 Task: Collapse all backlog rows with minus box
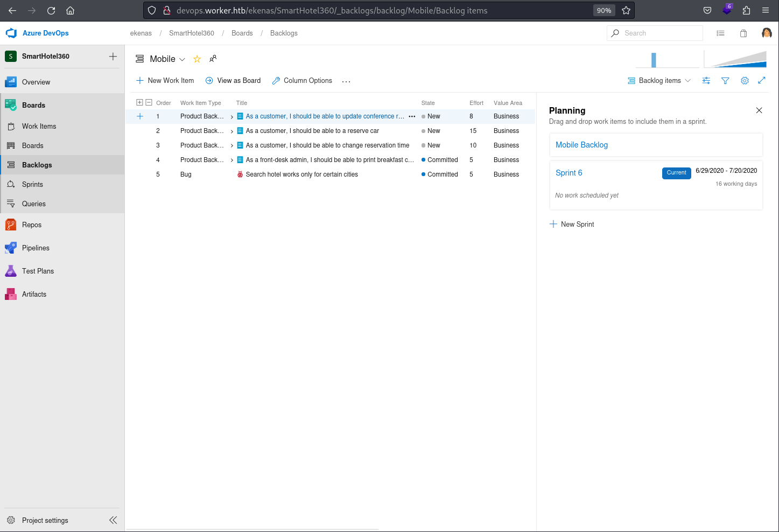[x=149, y=102]
